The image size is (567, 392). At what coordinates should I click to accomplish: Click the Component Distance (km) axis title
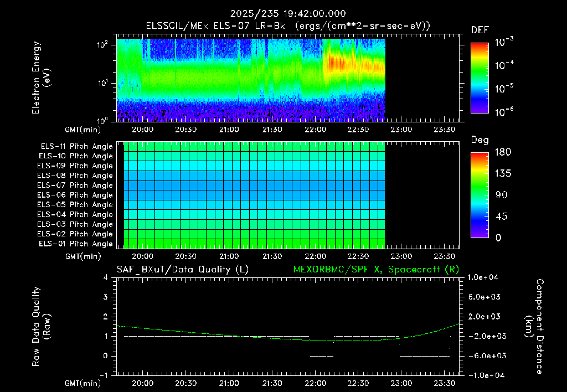[534, 326]
